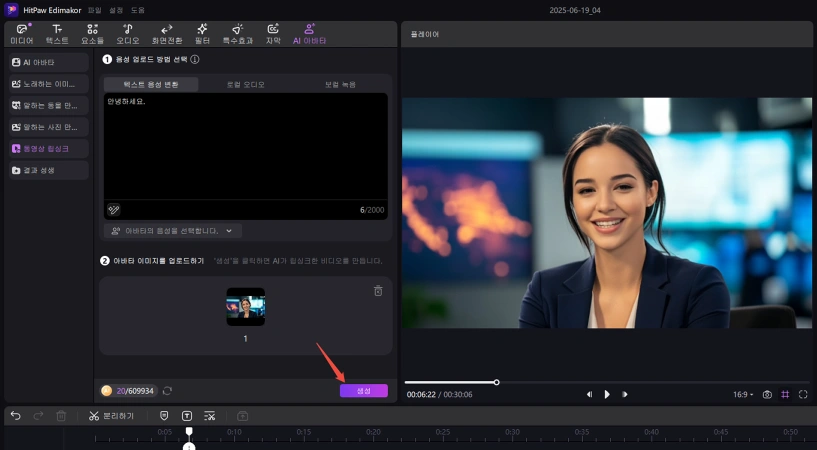Open the 자막 subtitles tab
The height and width of the screenshot is (450, 817).
pyautogui.click(x=273, y=34)
